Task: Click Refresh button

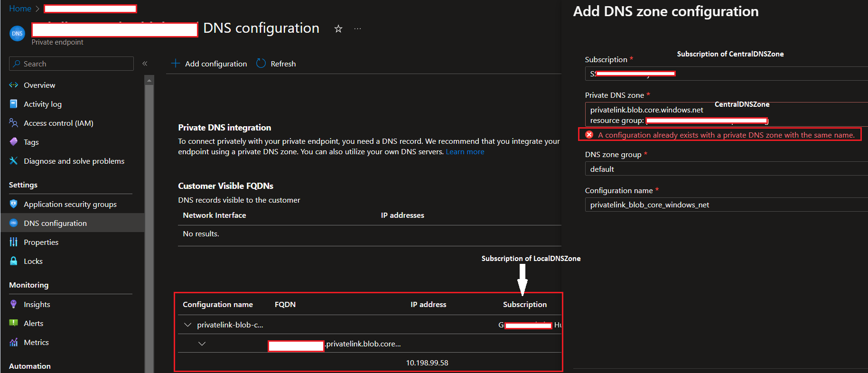Action: (276, 64)
